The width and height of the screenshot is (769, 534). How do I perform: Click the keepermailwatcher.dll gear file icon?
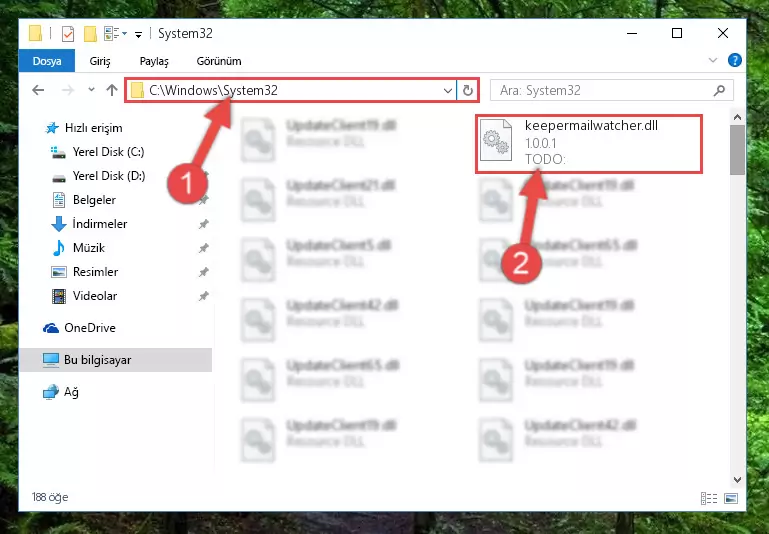496,141
